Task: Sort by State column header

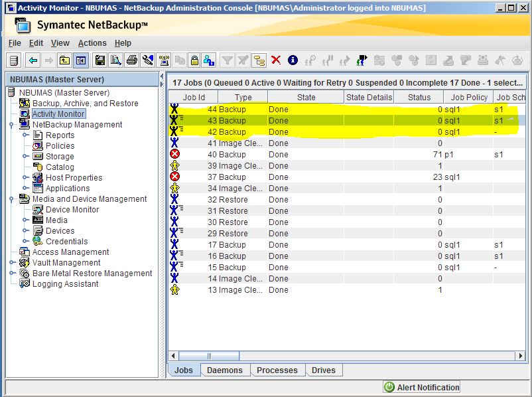Action: pos(306,98)
